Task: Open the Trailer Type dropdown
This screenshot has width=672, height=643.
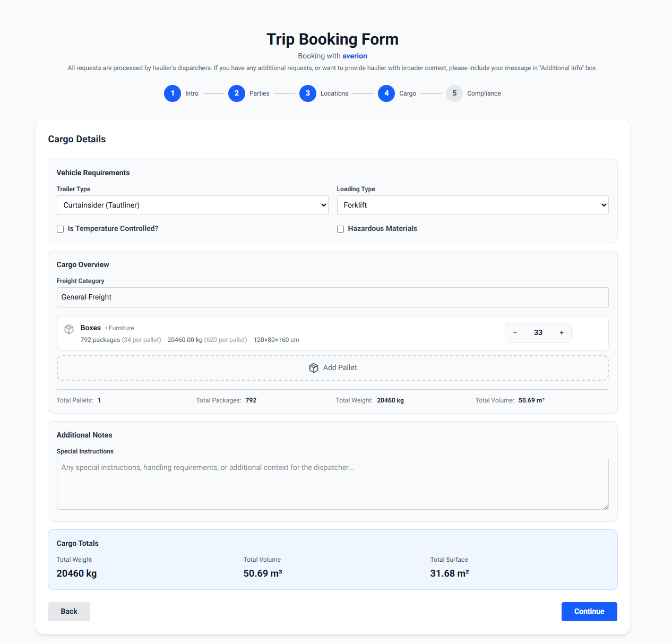Action: tap(192, 205)
